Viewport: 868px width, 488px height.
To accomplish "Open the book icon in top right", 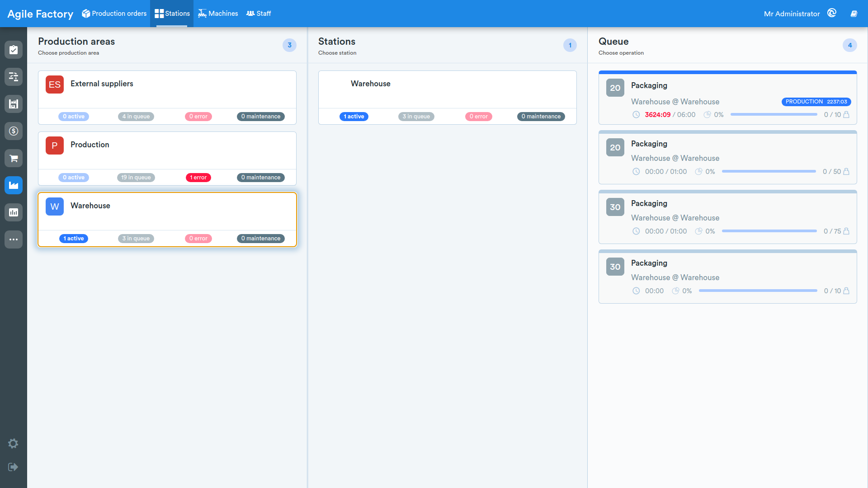I will point(854,14).
